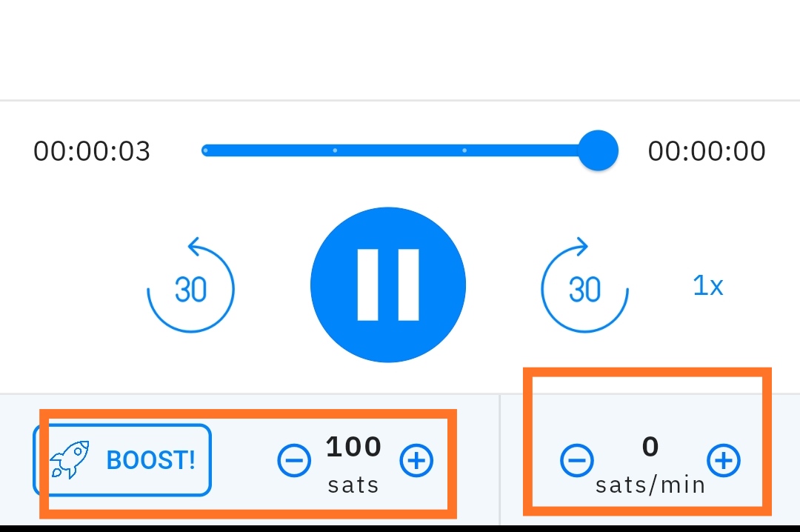Tap the elapsed time 00:00:03
Viewport: 800px width, 532px height.
(92, 151)
